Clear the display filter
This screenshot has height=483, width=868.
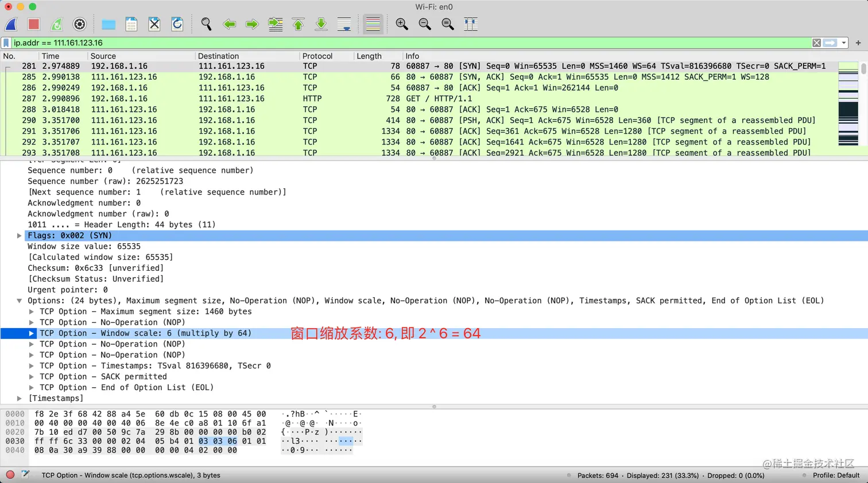[x=816, y=43]
